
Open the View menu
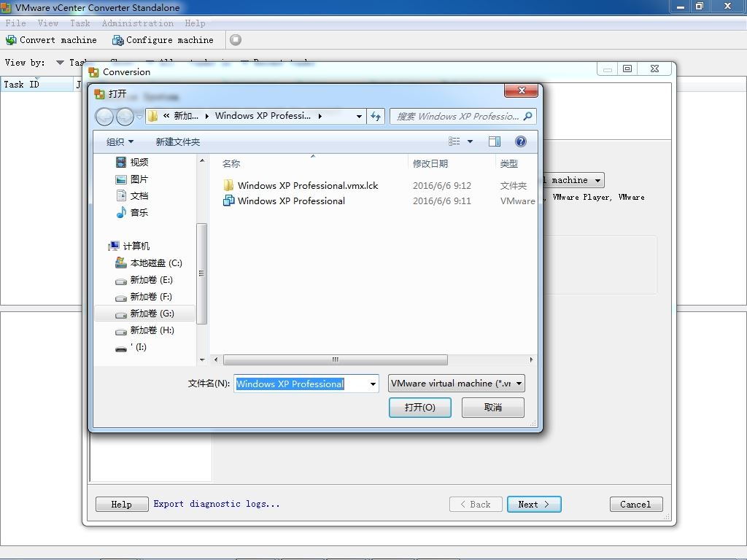pos(47,23)
